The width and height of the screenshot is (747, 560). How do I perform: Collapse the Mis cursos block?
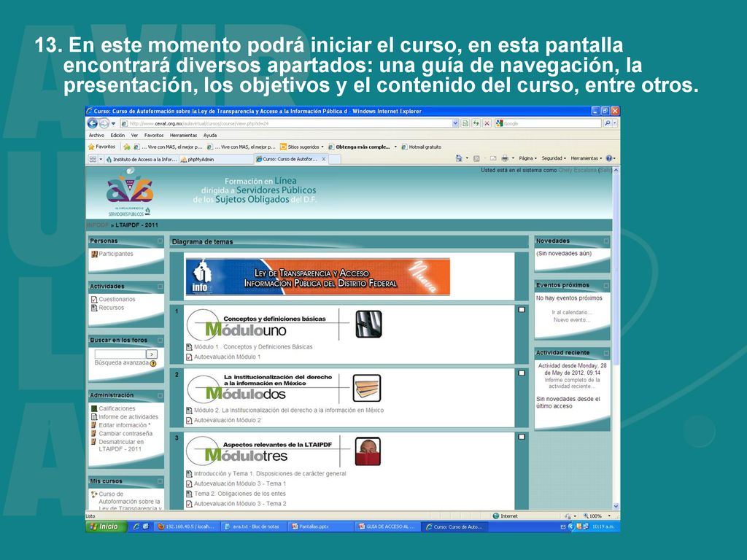pyautogui.click(x=160, y=481)
